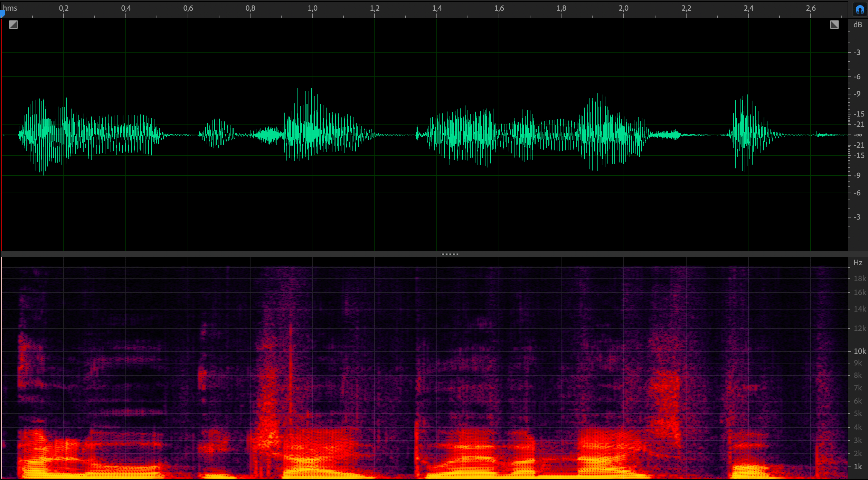Click the 3k label on the frequency scale
This screenshot has height=480, width=868.
(x=858, y=440)
